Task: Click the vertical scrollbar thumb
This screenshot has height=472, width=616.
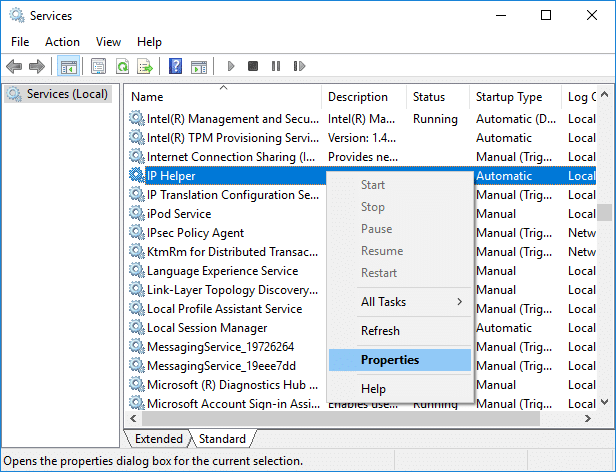Action: tap(604, 213)
